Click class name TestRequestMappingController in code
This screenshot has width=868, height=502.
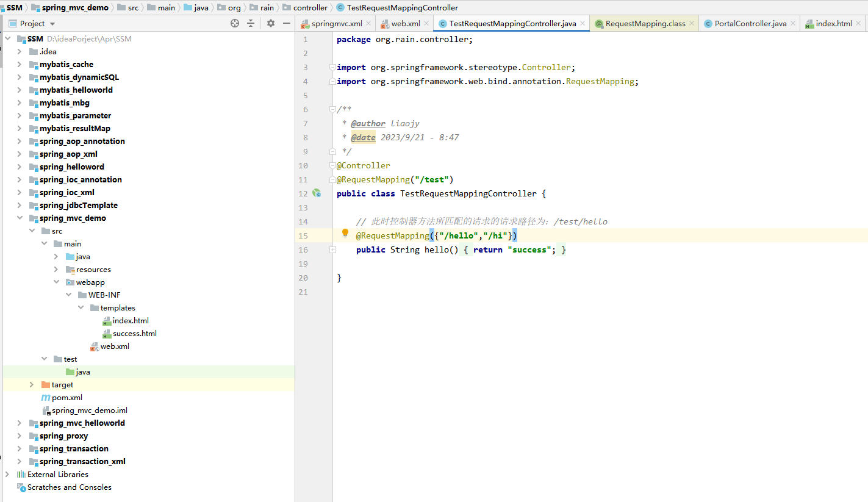(x=468, y=193)
